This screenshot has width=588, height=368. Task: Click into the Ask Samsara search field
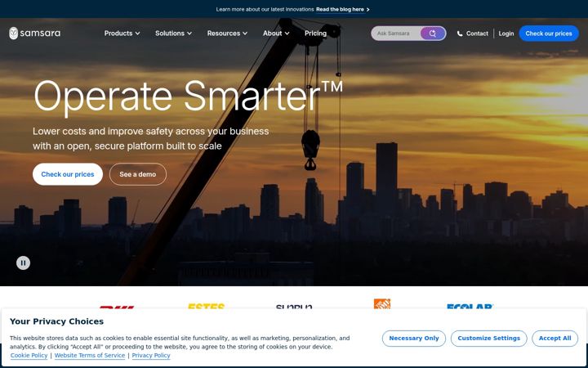395,34
